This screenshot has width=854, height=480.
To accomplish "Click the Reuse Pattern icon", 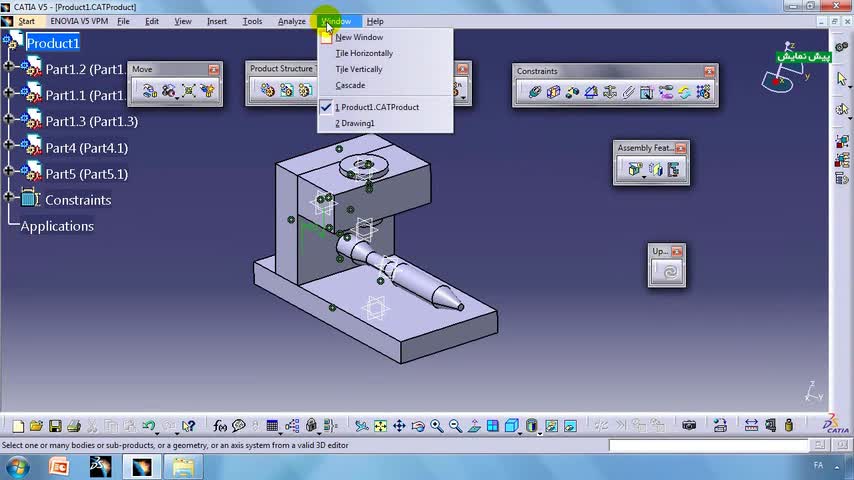I will pyautogui.click(x=703, y=92).
